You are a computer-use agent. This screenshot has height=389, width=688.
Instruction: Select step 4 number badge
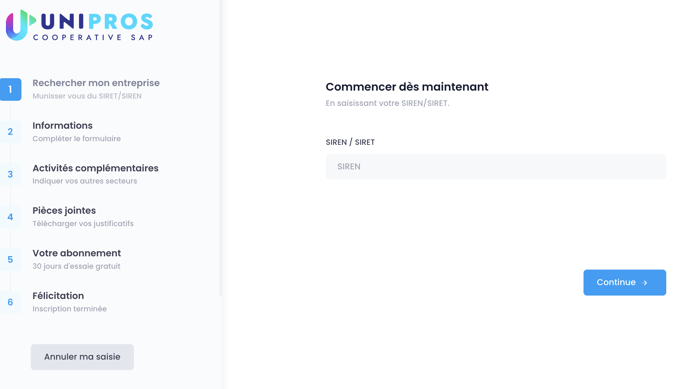point(11,217)
